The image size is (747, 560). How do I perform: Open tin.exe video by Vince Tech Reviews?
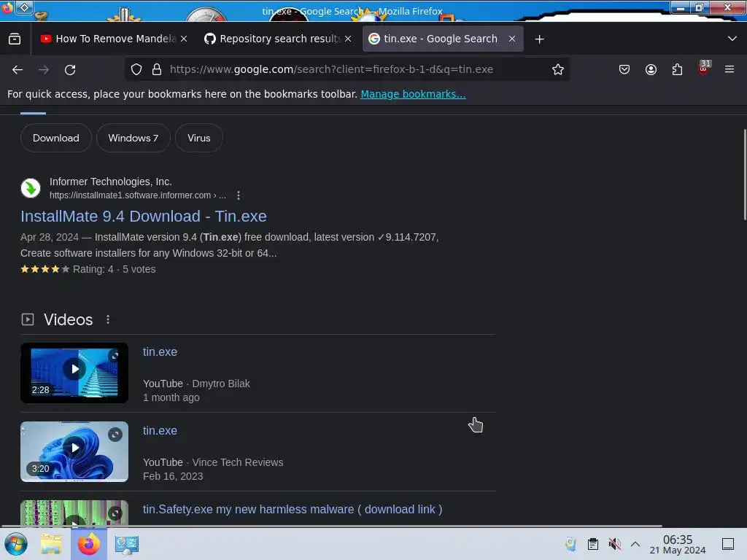(160, 430)
